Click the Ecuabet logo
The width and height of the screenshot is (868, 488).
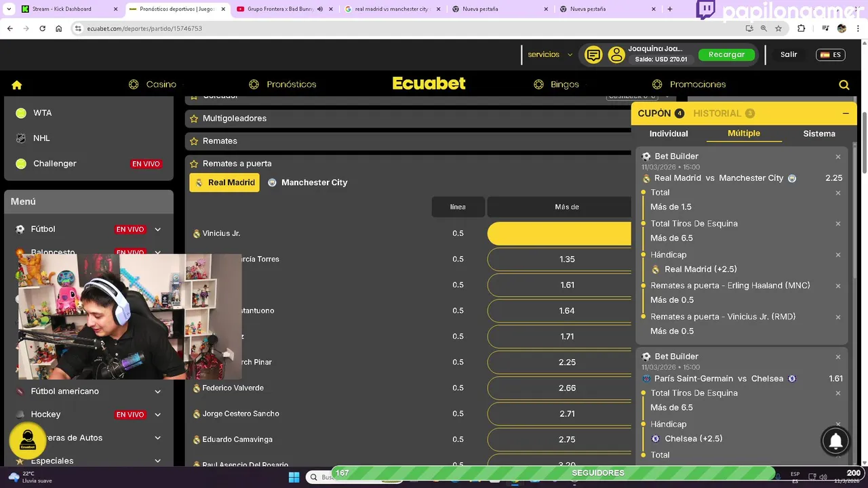pos(429,83)
